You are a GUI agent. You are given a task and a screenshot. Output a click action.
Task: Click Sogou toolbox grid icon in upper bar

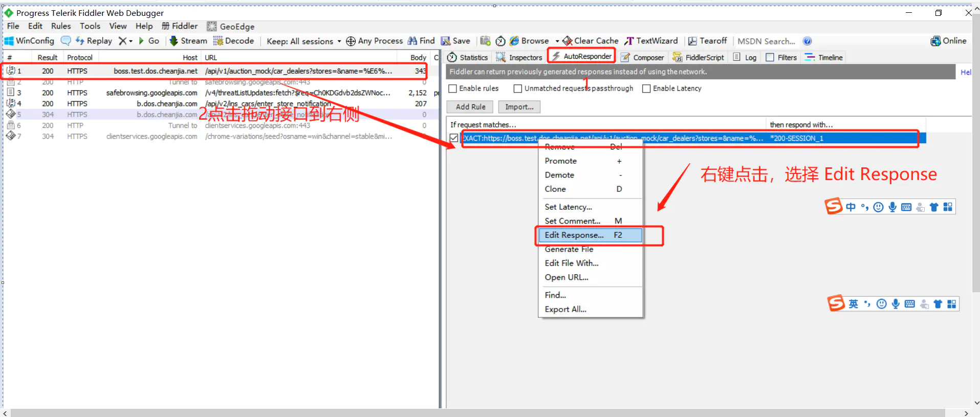click(x=948, y=207)
